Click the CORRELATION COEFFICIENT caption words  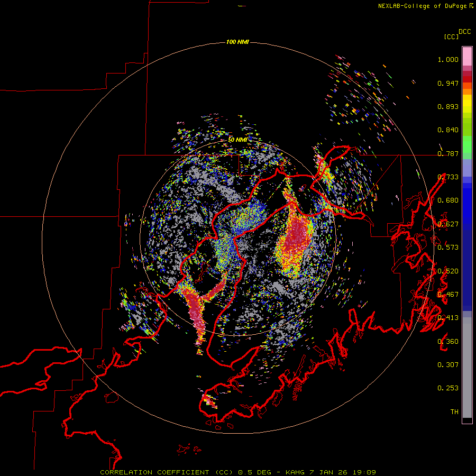click(154, 472)
